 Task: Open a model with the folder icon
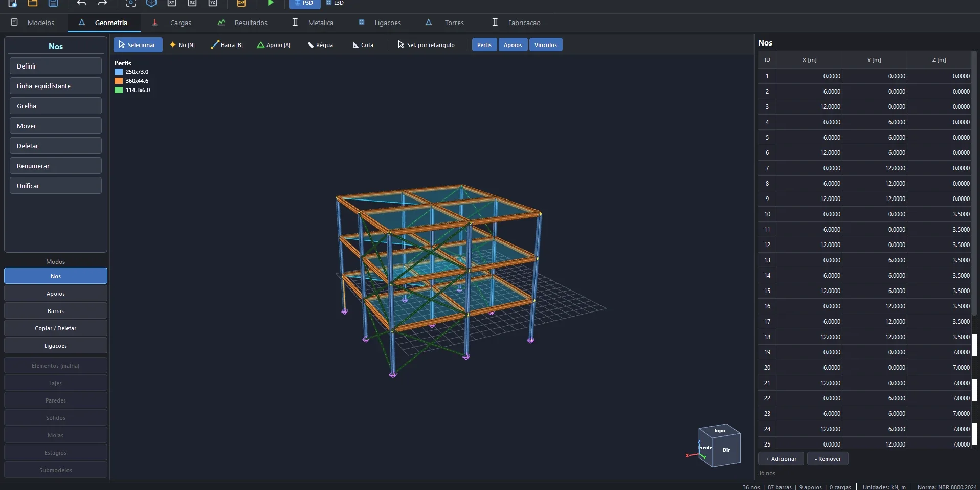pyautogui.click(x=33, y=3)
